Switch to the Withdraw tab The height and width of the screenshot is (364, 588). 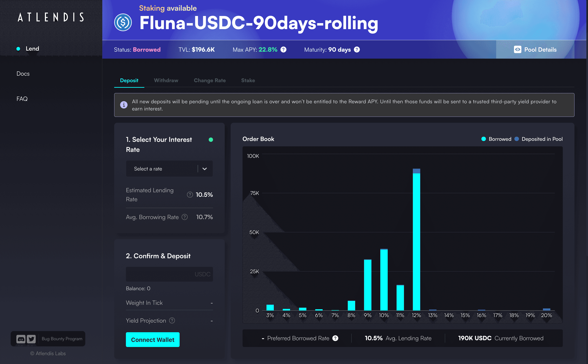(166, 80)
